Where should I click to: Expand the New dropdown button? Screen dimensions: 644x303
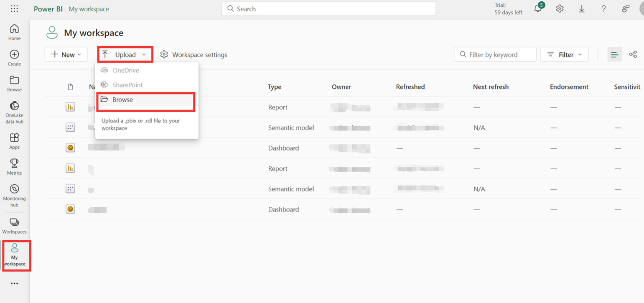tap(66, 55)
